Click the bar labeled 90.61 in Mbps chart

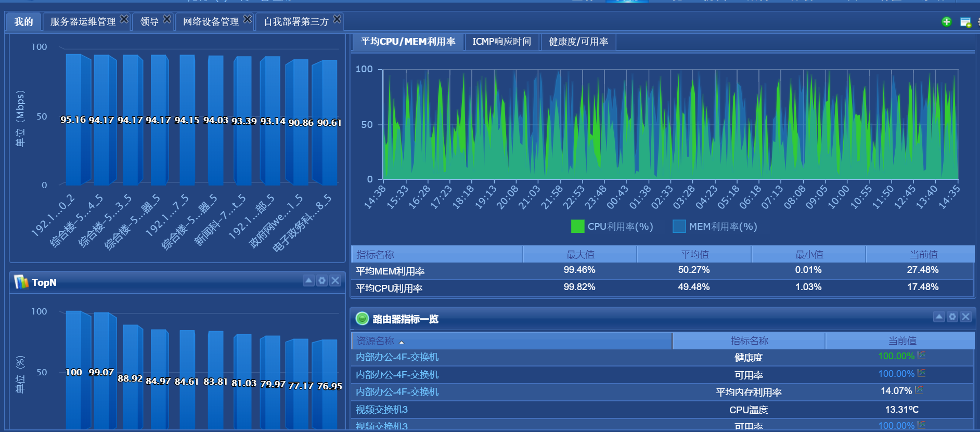point(325,123)
